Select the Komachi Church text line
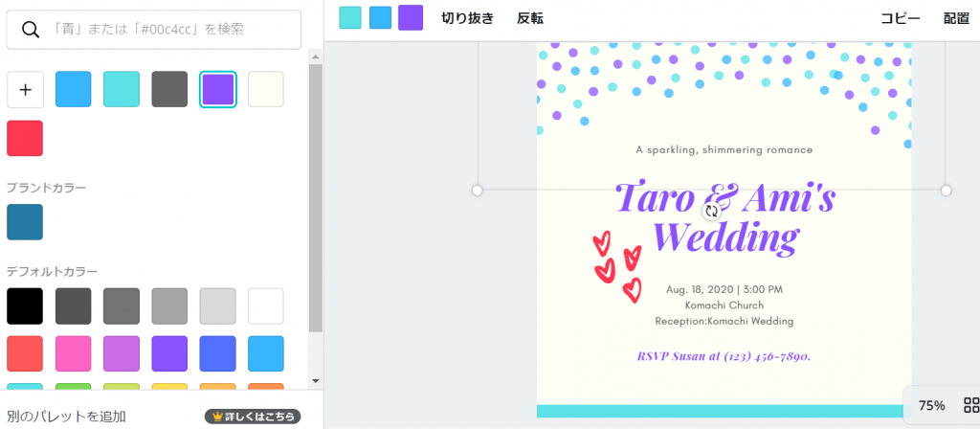This screenshot has width=980, height=429. click(x=724, y=305)
